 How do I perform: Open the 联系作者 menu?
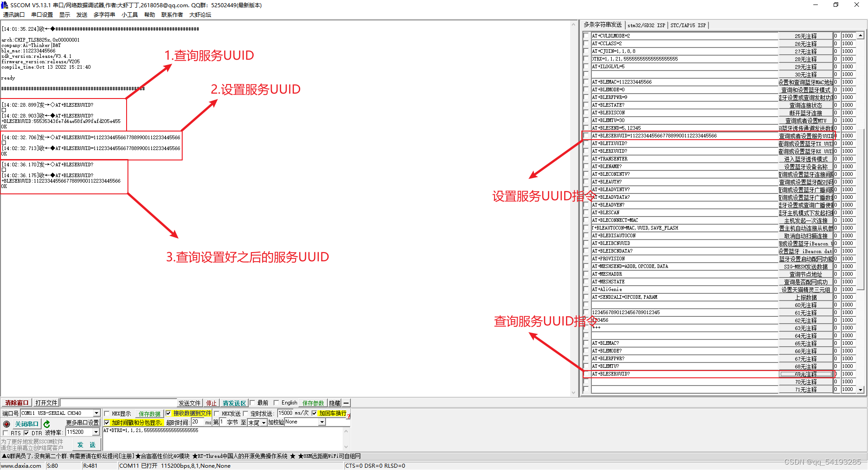(x=172, y=15)
